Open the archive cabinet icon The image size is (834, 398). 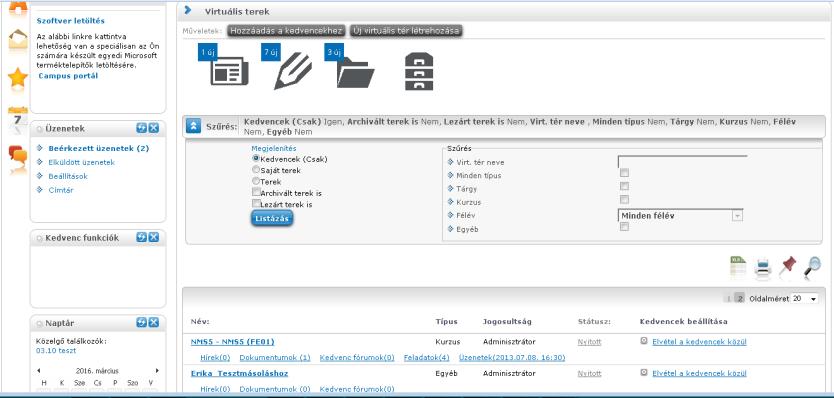(x=419, y=71)
